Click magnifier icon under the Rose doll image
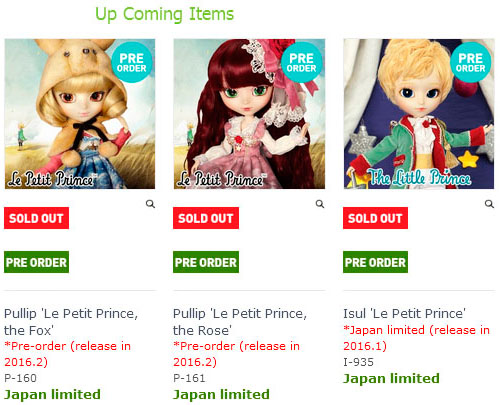 click(320, 204)
